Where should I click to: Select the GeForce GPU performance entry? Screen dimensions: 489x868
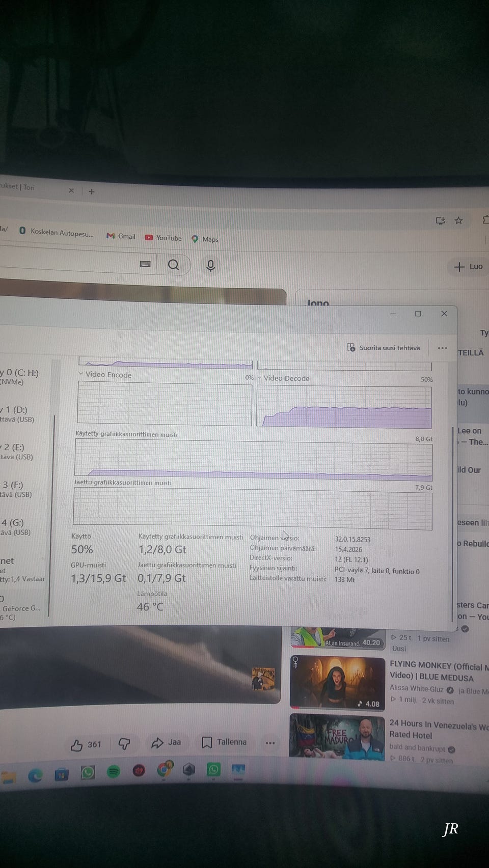pyautogui.click(x=21, y=607)
